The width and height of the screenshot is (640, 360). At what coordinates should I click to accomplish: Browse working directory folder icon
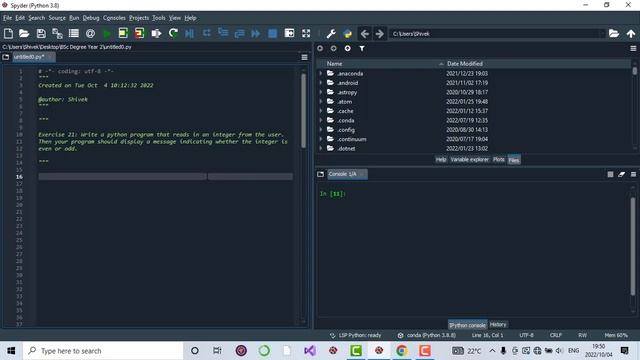coord(614,33)
